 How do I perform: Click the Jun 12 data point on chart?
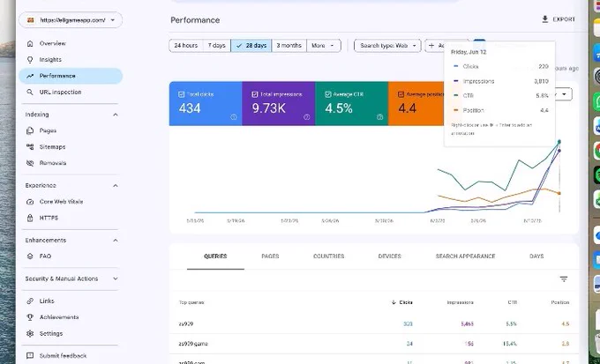(559, 142)
